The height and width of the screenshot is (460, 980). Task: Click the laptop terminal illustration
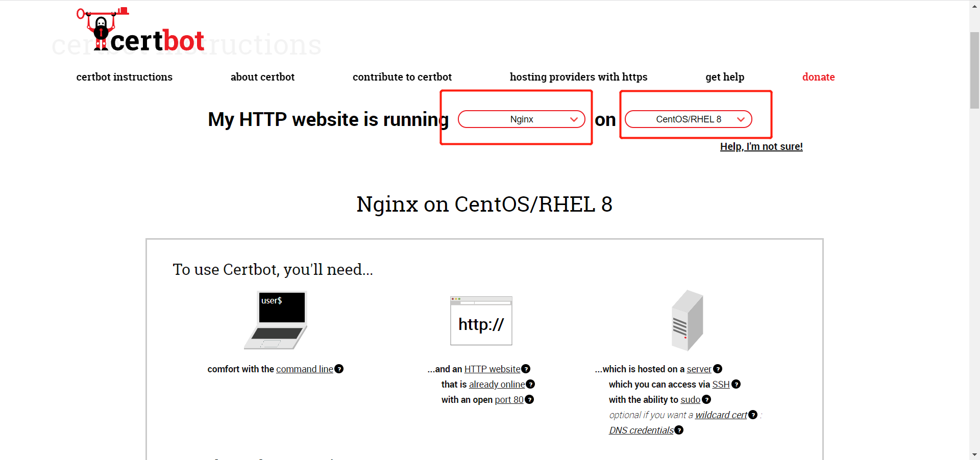pyautogui.click(x=276, y=320)
